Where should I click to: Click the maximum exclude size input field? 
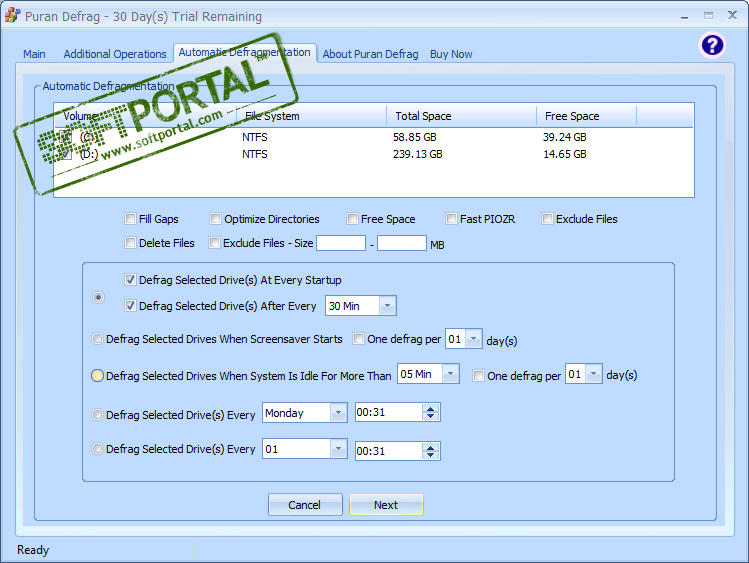coord(402,243)
